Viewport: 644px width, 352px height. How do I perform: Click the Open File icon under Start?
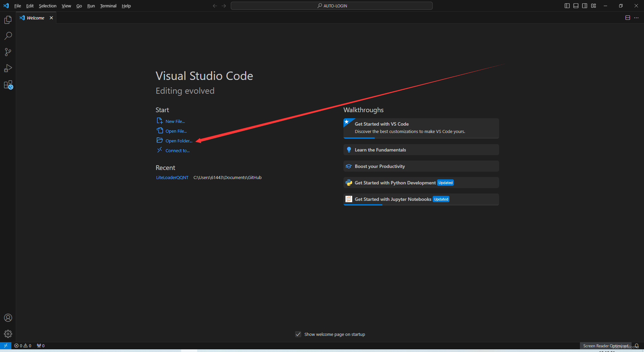[160, 131]
